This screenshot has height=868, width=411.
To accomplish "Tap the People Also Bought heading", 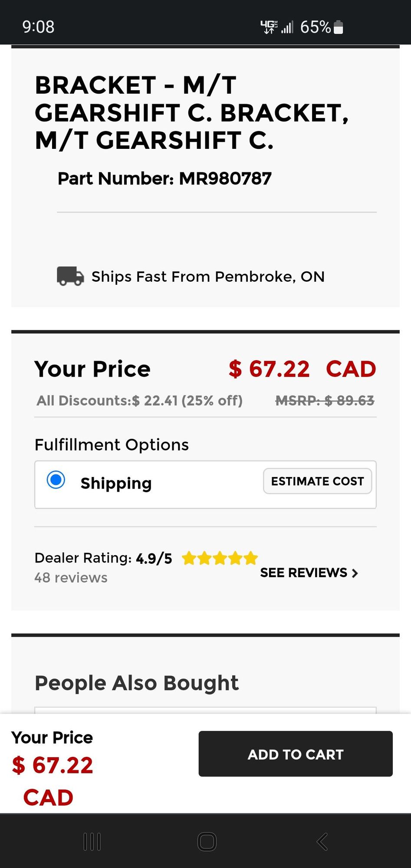I will pyautogui.click(x=137, y=683).
